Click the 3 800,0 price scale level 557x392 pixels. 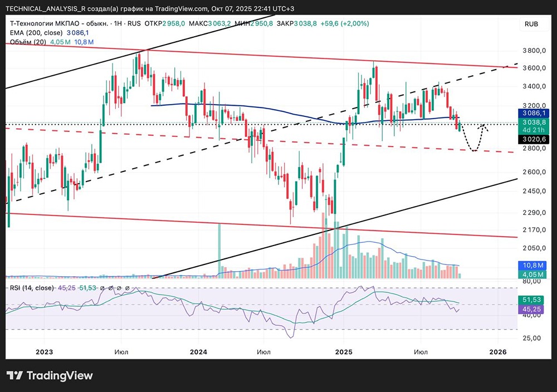point(533,51)
